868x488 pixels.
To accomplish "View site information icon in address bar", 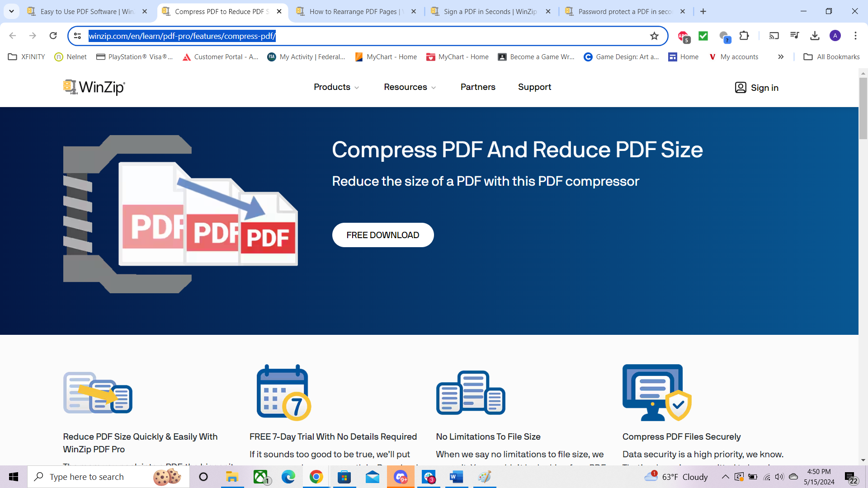I will [x=77, y=36].
